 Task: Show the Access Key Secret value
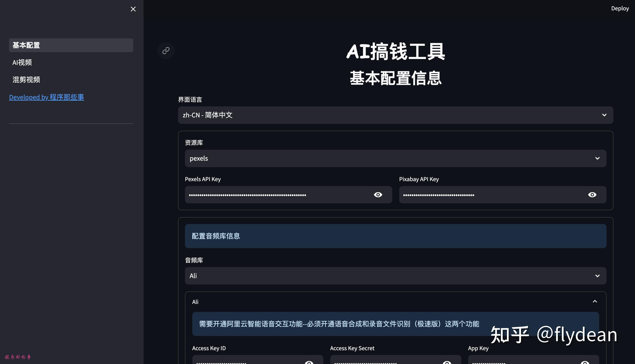[447, 362]
